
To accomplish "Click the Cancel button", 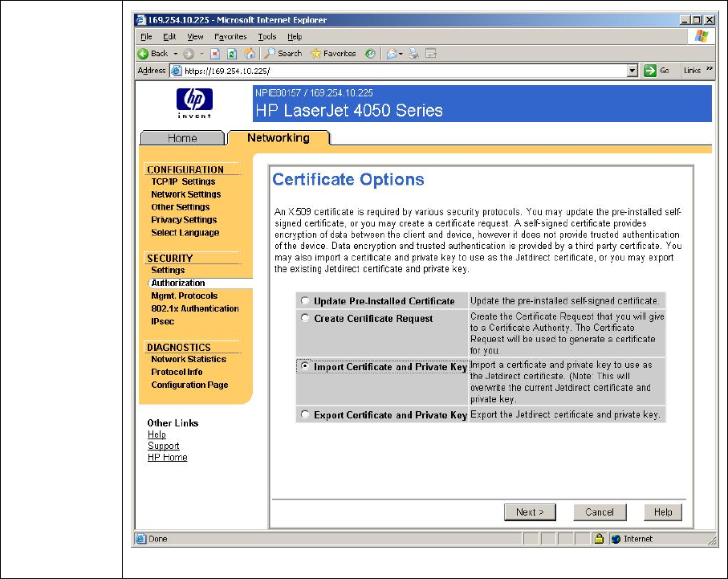I will tap(600, 512).
